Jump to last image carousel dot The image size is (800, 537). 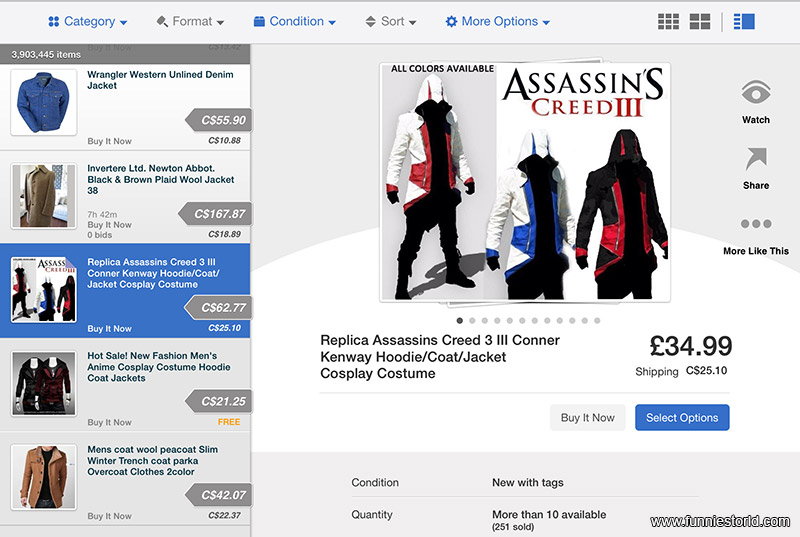coord(597,321)
